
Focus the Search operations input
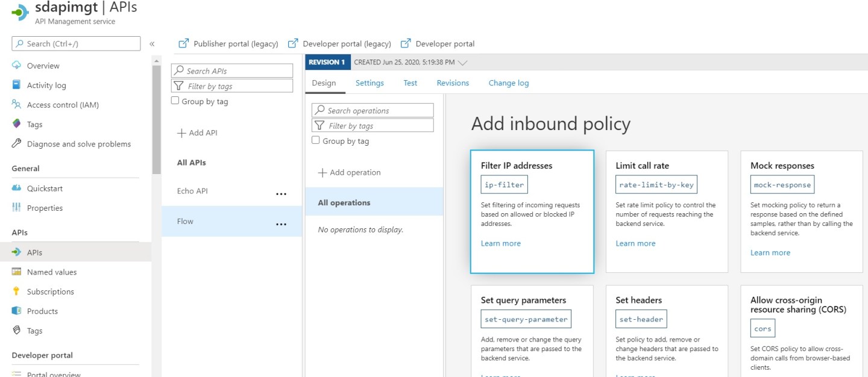(373, 110)
